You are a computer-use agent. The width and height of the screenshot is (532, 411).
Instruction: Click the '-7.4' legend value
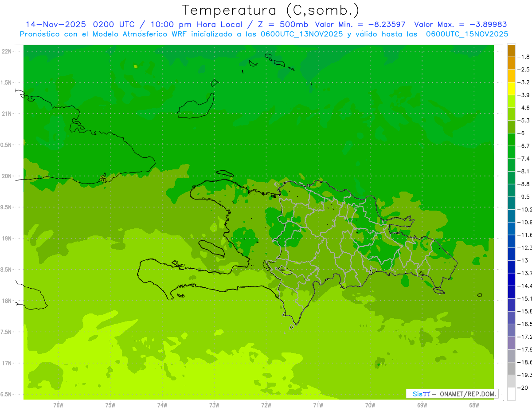[x=524, y=159]
